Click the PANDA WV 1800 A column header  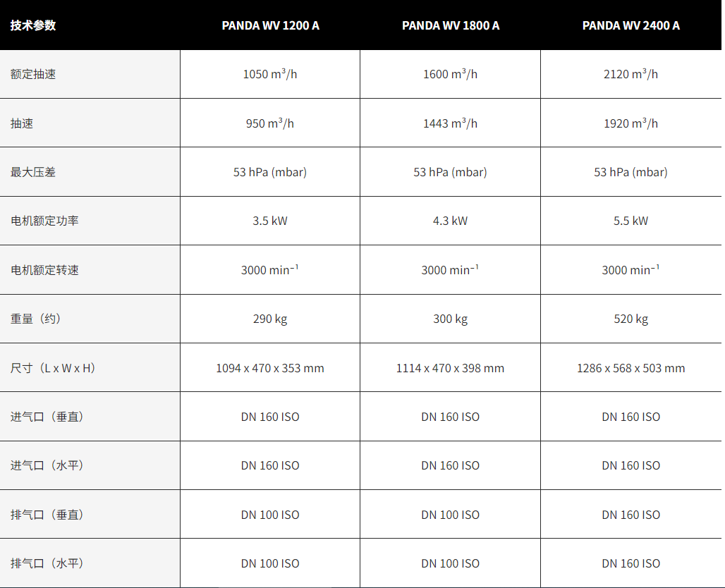[x=451, y=25]
